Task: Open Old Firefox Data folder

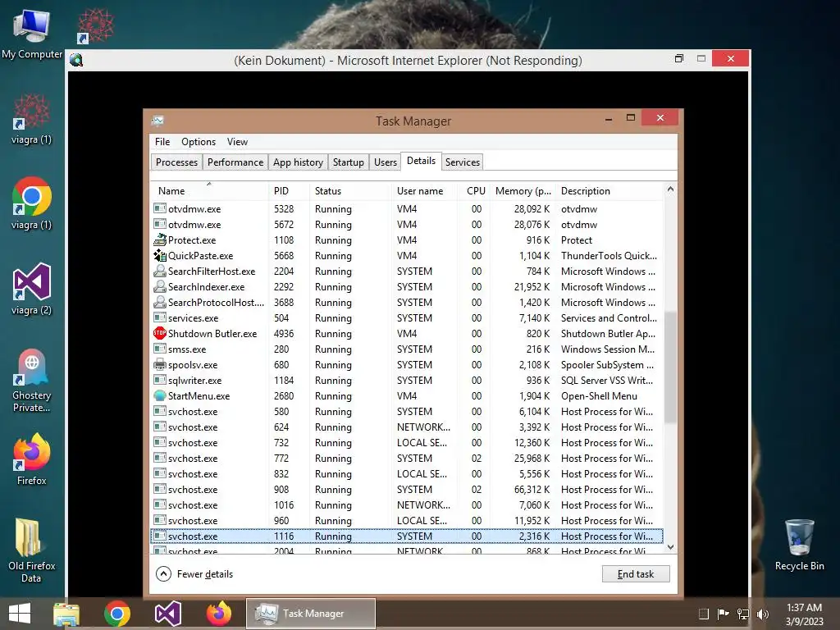Action: (x=32, y=550)
